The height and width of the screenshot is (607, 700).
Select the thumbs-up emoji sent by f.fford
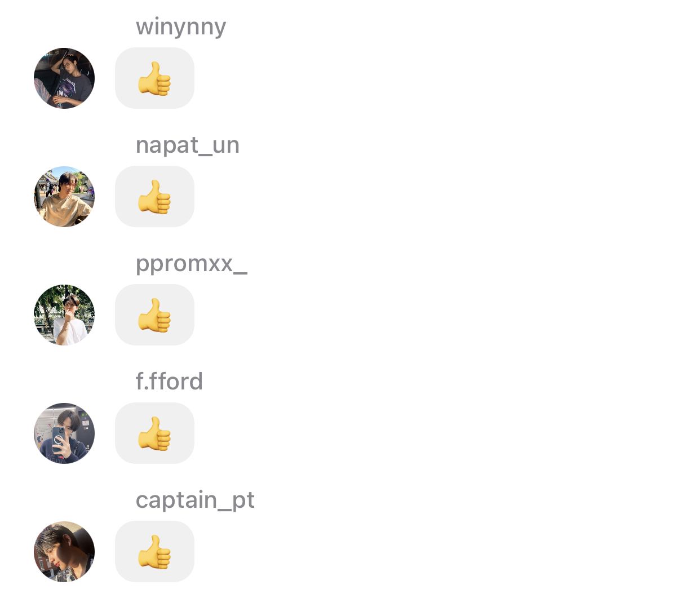click(x=154, y=433)
